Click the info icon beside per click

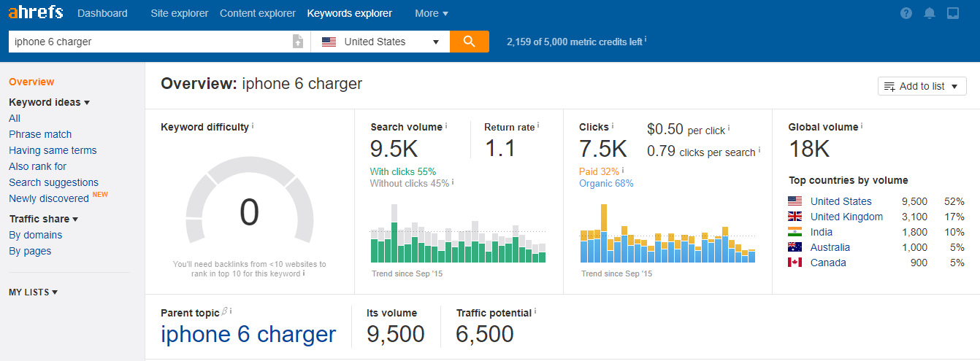point(729,128)
